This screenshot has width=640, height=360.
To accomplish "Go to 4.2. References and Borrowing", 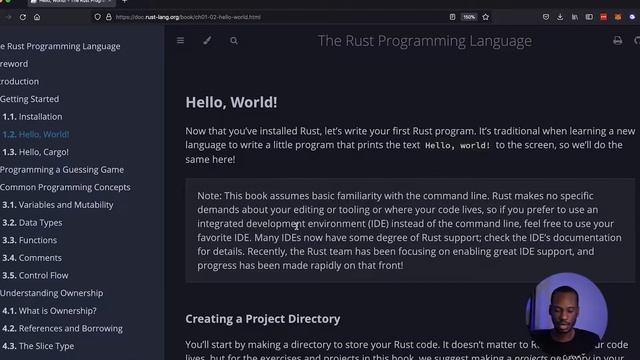I will coord(62,328).
